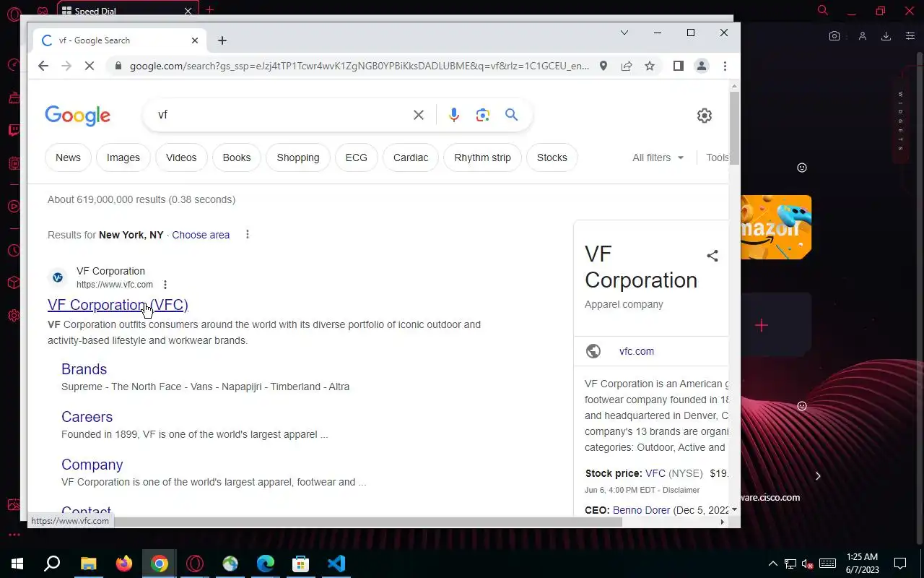Screen dimensions: 924x578
Task: Add a Speed Dial site with plus tile
Action: (x=762, y=325)
